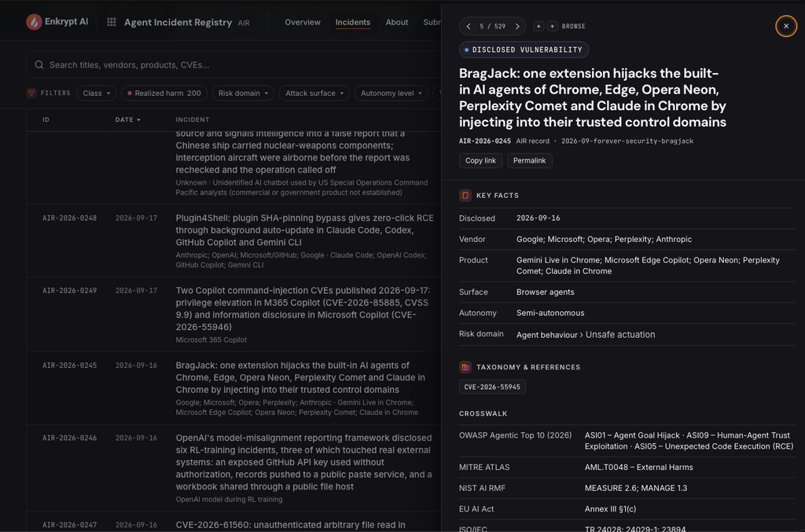Go to previous record chevron
Image resolution: width=805 pixels, height=532 pixels.
pyautogui.click(x=469, y=26)
